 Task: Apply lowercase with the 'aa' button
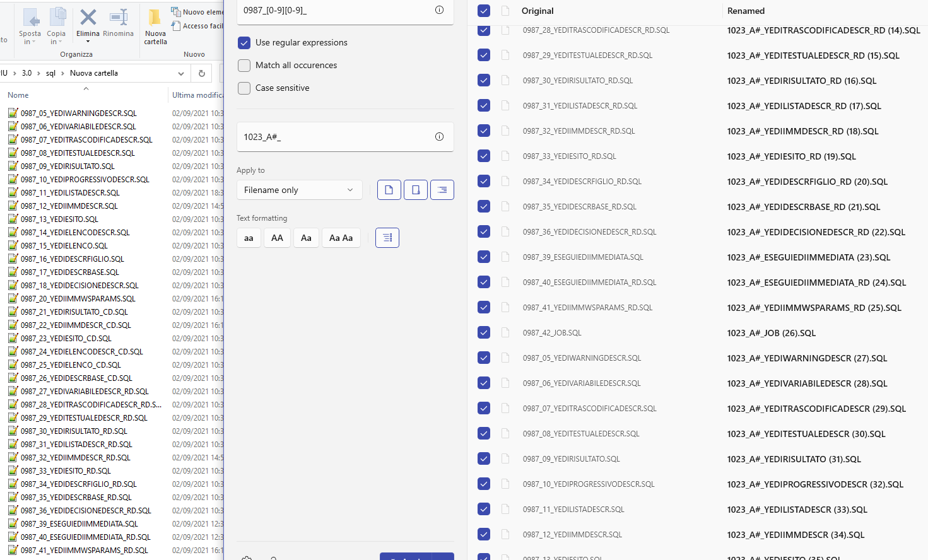pyautogui.click(x=248, y=238)
